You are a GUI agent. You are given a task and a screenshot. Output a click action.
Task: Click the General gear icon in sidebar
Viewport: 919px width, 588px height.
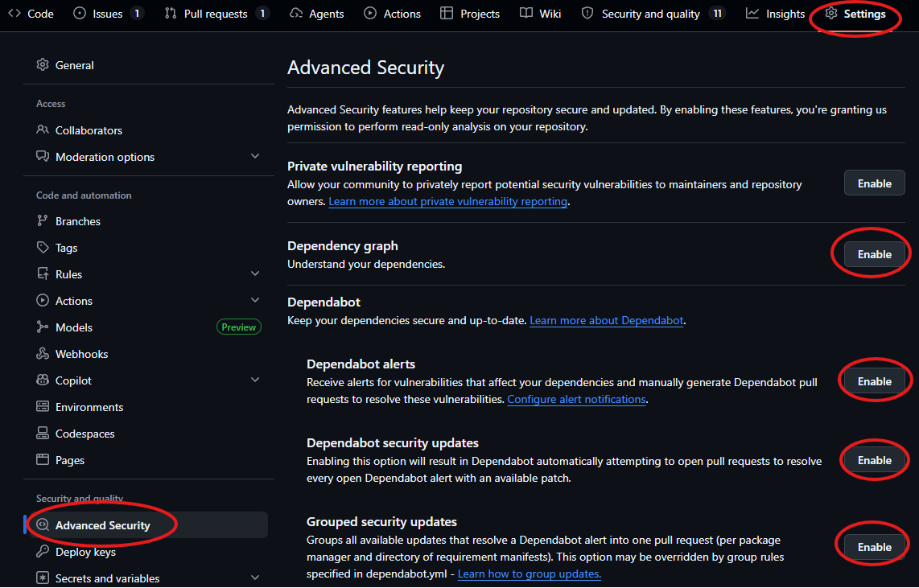[42, 64]
